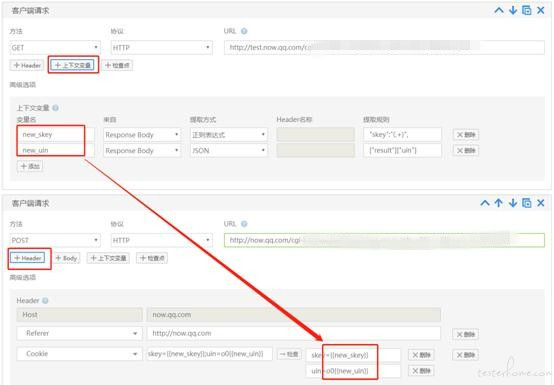Open 高级选项 in the second request
This screenshot has width=554, height=385.
[x=23, y=277]
